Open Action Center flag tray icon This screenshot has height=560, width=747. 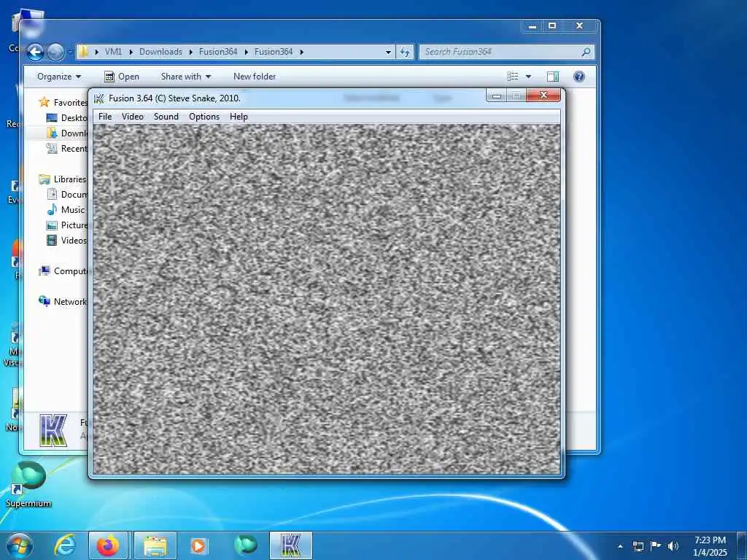[656, 546]
